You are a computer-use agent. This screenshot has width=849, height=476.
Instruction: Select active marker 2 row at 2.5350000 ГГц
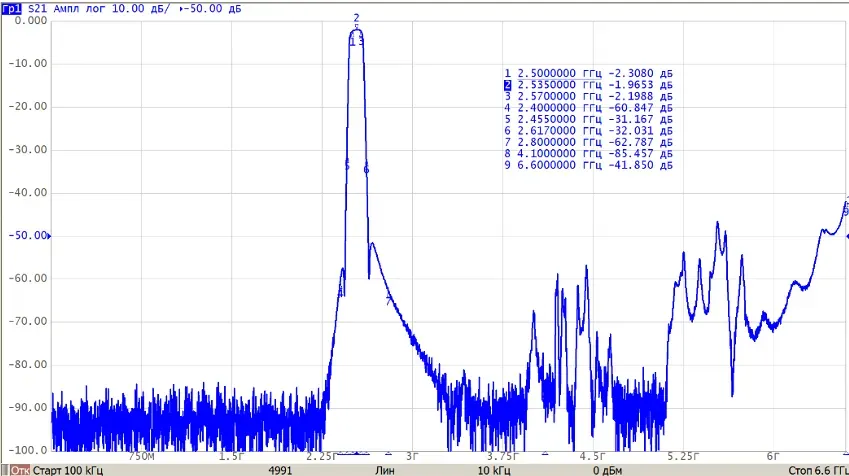coord(588,85)
